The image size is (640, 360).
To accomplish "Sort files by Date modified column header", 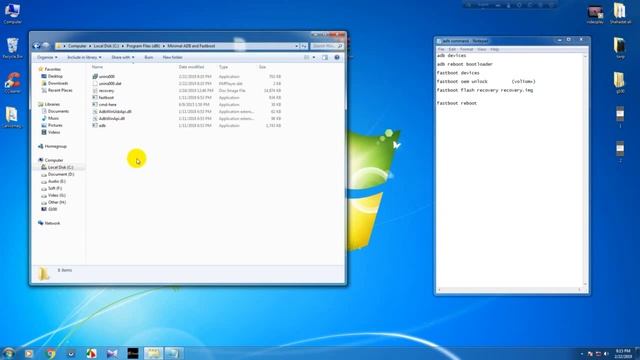I will [x=191, y=67].
